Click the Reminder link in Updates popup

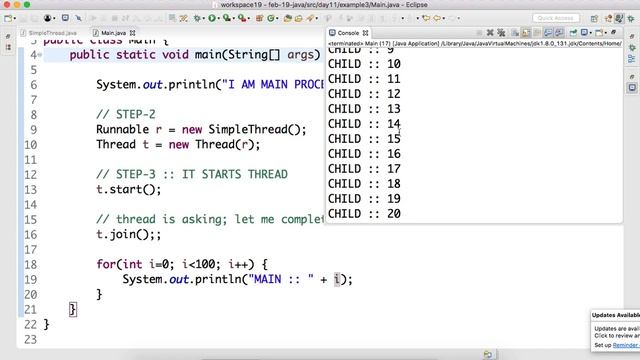pyautogui.click(x=626, y=345)
